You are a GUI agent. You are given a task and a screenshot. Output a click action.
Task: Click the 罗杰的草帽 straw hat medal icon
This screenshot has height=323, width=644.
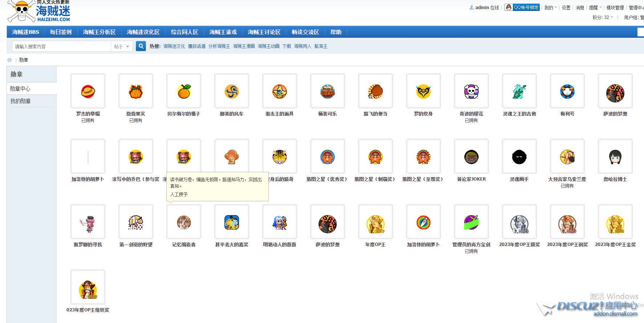pos(88,91)
